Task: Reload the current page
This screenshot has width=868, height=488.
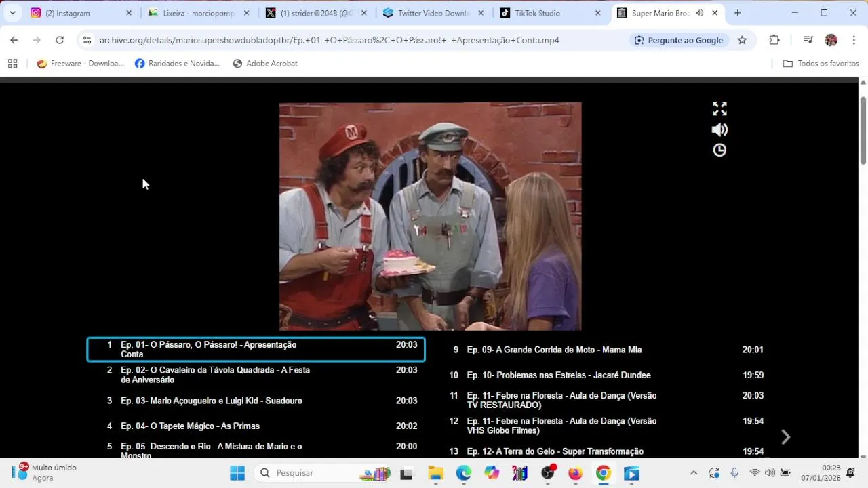Action: (60, 40)
